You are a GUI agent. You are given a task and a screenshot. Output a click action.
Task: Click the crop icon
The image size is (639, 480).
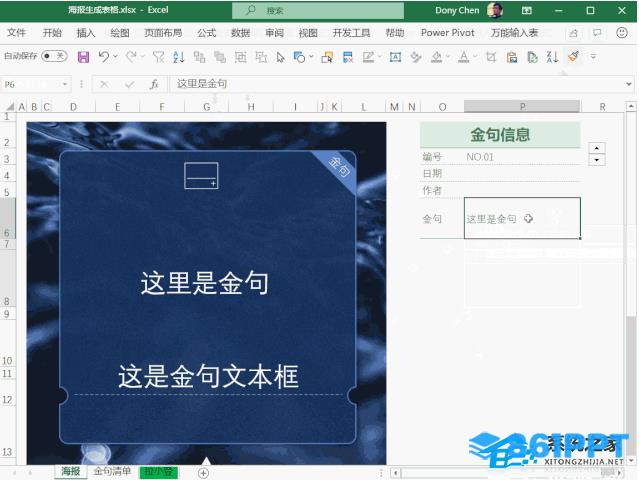pyautogui.click(x=491, y=57)
